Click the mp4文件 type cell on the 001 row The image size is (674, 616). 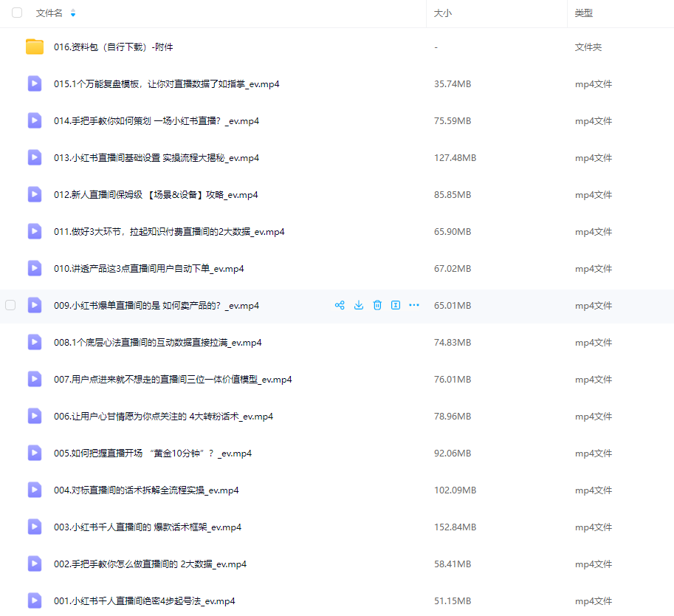594,601
